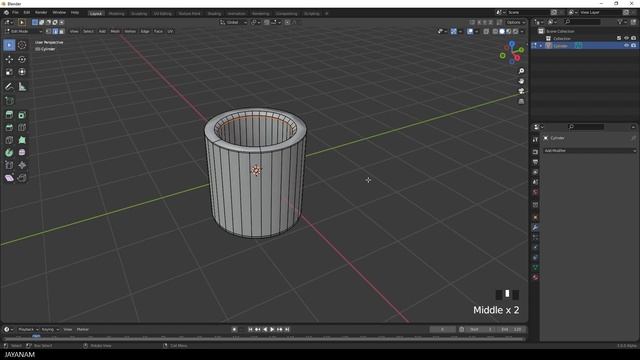Open the Keying dropdown in timeline
640x360 pixels.
50,329
